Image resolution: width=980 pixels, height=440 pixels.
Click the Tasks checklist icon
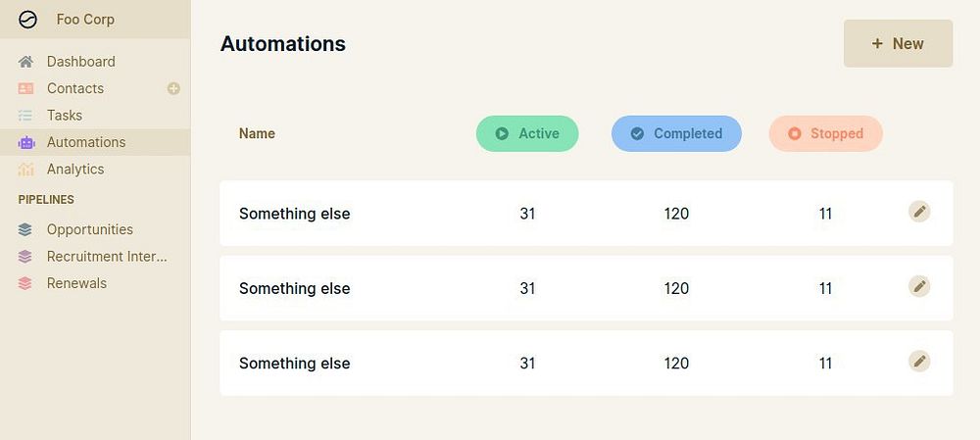click(x=26, y=116)
